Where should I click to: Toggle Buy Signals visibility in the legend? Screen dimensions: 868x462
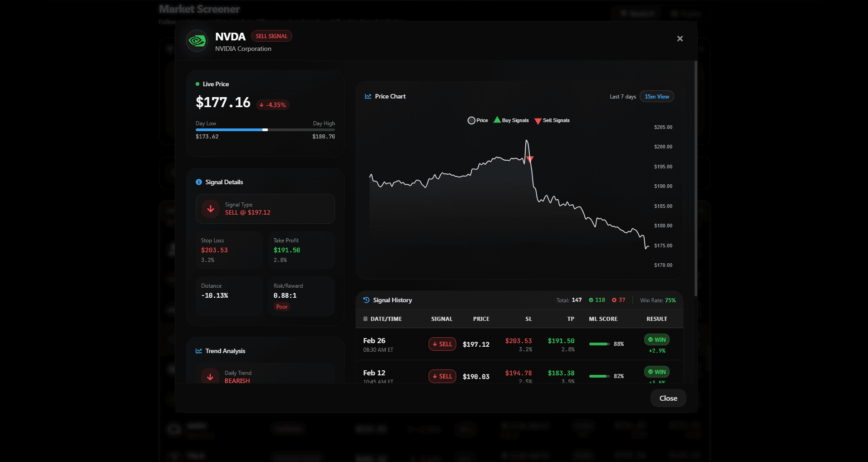point(511,120)
